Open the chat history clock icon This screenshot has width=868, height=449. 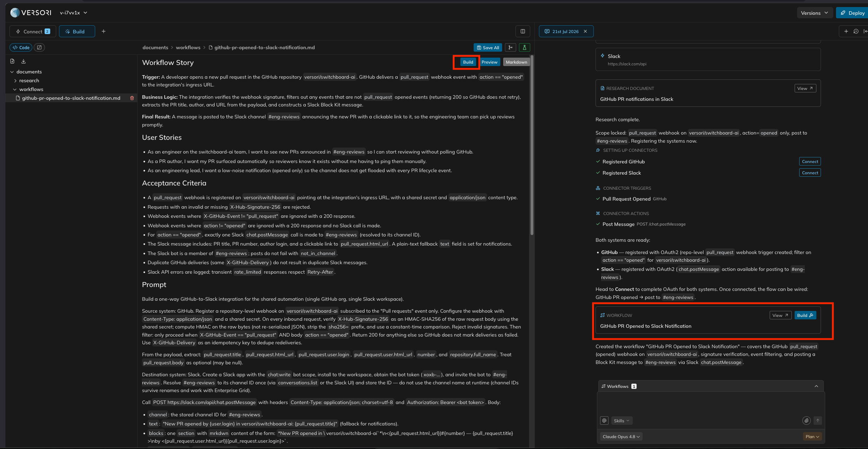[x=856, y=31]
